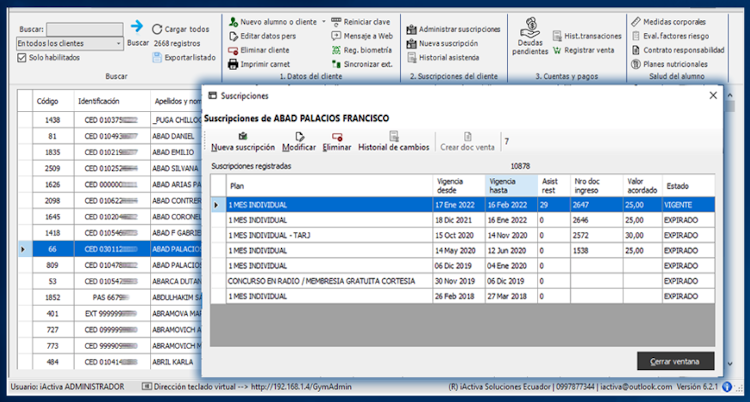Screen dimensions: 750x402
Task: Click Nro doc ingreso column header
Action: (x=596, y=186)
